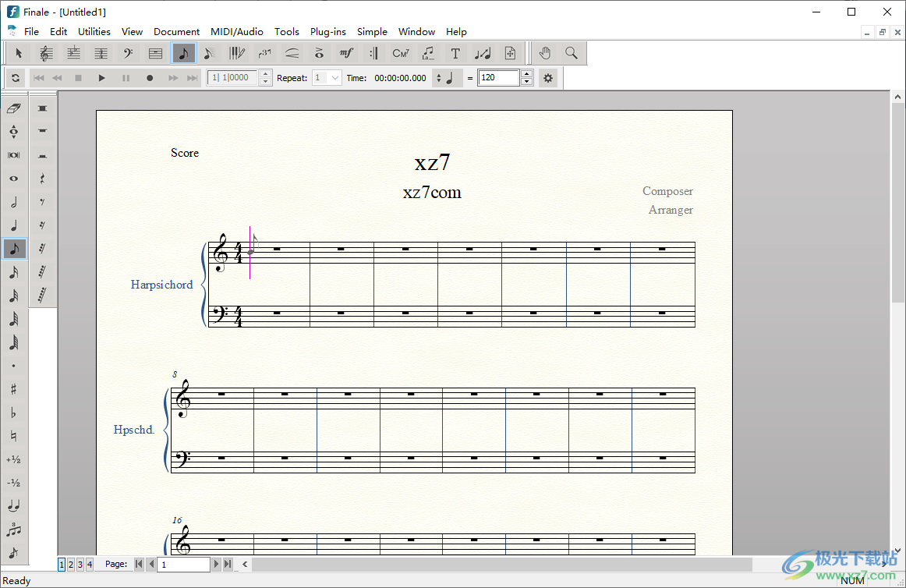
Task: Increase the tempo with the up stepper
Action: pyautogui.click(x=526, y=74)
